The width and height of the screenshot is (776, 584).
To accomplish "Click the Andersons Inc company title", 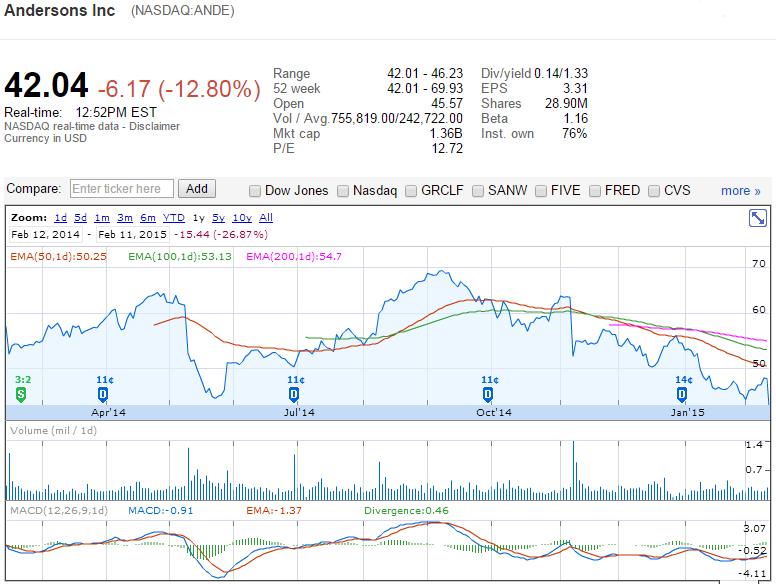I will pos(60,10).
